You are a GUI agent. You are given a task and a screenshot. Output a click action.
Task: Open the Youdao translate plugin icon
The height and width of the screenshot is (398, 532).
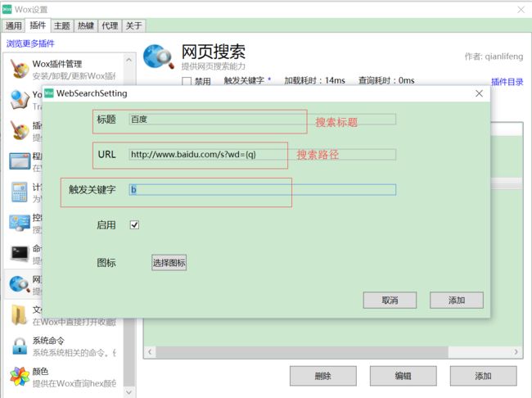coord(20,100)
